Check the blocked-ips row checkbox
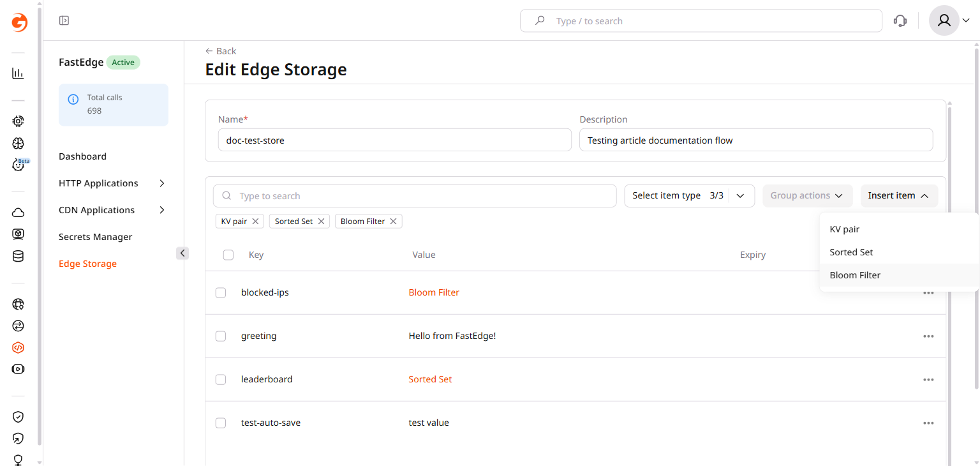The width and height of the screenshot is (980, 466). coord(221,292)
